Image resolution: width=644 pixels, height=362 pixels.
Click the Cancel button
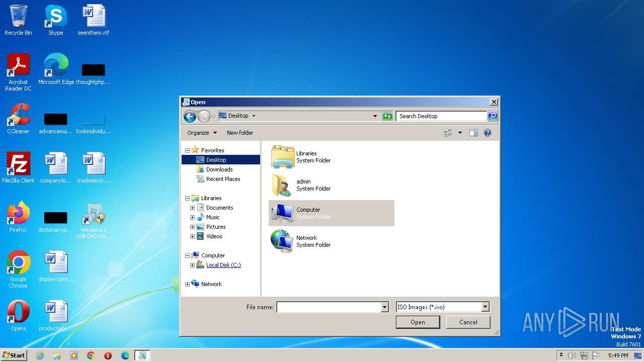tap(468, 322)
